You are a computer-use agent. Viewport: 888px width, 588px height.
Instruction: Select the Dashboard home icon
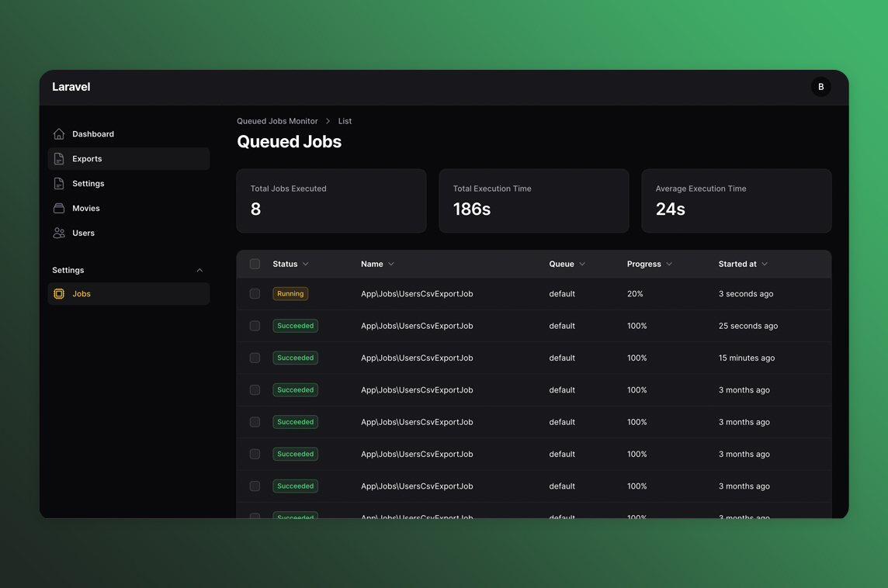pyautogui.click(x=59, y=133)
